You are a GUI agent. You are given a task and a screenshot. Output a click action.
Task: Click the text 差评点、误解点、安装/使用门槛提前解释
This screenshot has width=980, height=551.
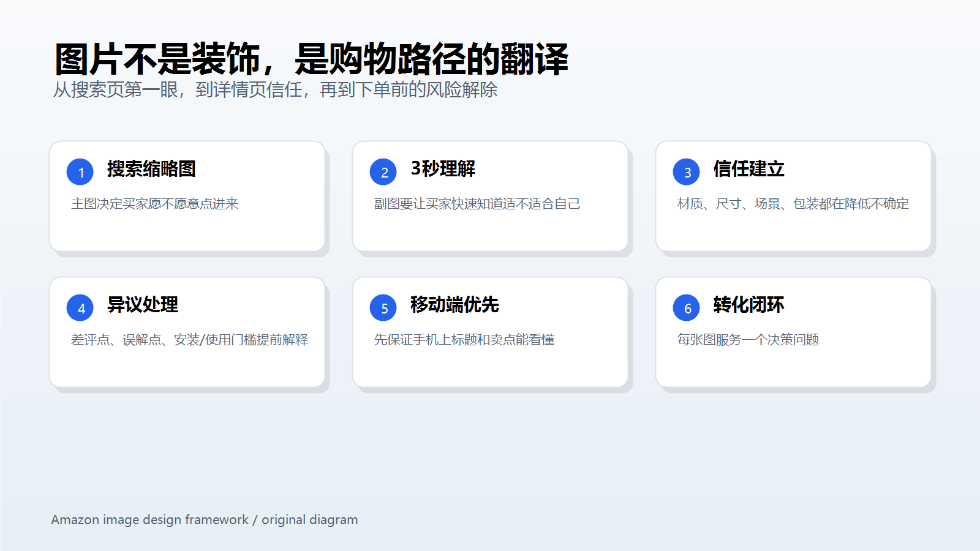pos(189,340)
